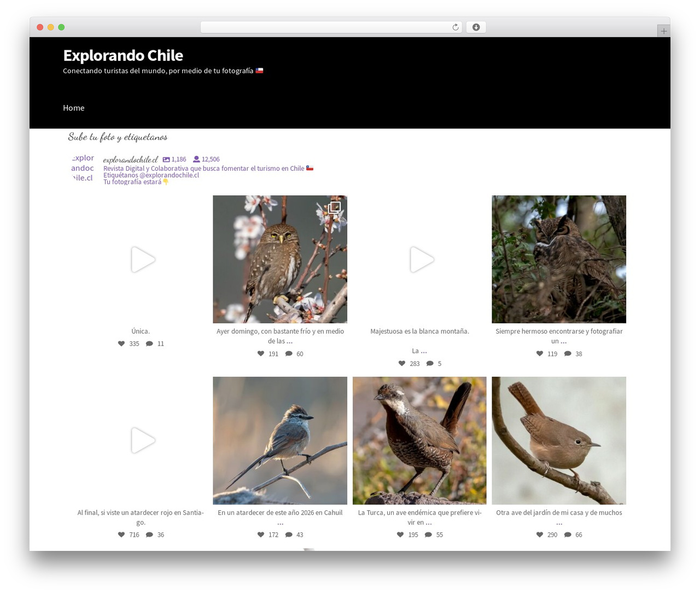Click caption La Turca, un ave endémica
The image size is (700, 593).
(419, 518)
